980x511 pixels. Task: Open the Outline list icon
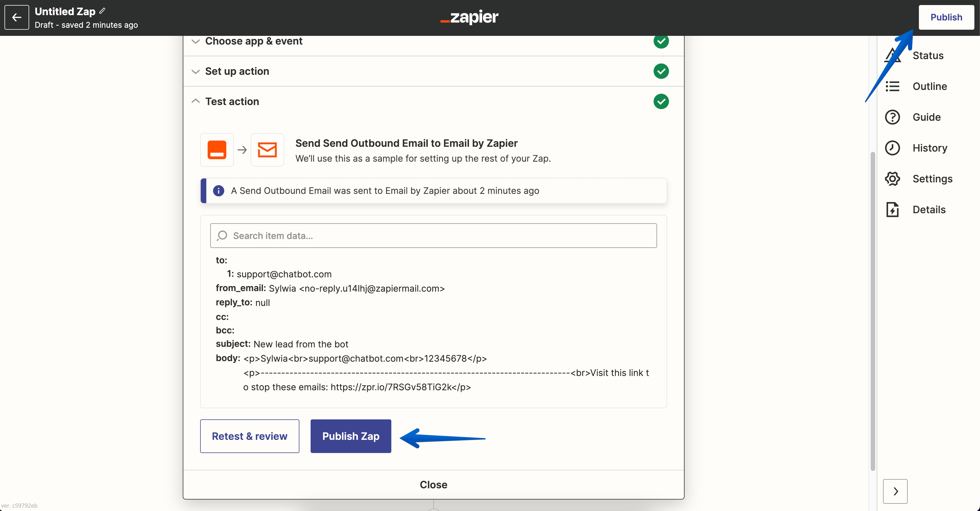892,86
